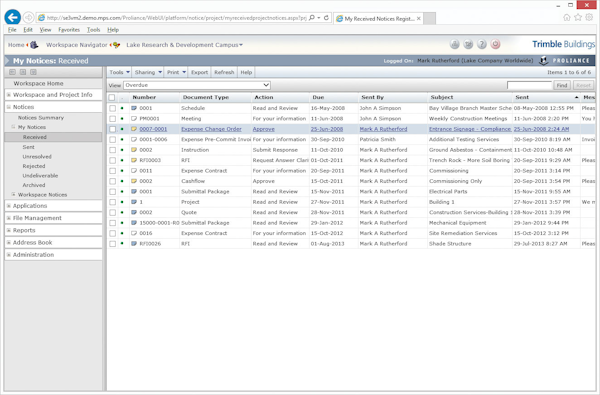Screen dimensions: 600x395
Task: Open the Tools dropdown in toolbar
Action: click(x=119, y=72)
